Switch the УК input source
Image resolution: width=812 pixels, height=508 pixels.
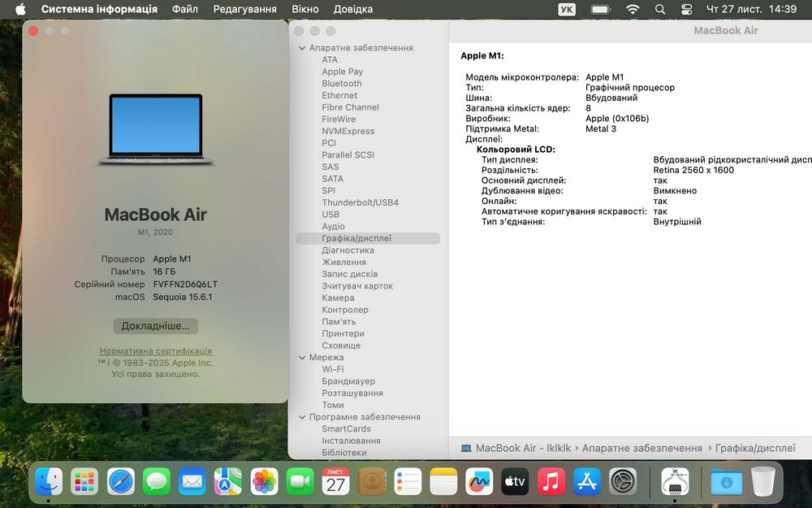point(567,9)
